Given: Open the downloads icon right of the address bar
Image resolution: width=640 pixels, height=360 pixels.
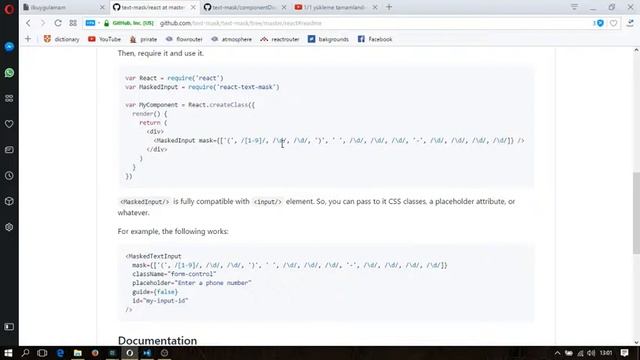Looking at the screenshot, I should pos(630,23).
